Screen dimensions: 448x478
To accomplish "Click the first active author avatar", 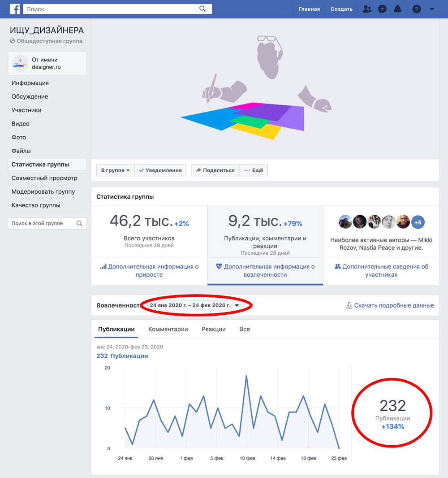I will (345, 222).
